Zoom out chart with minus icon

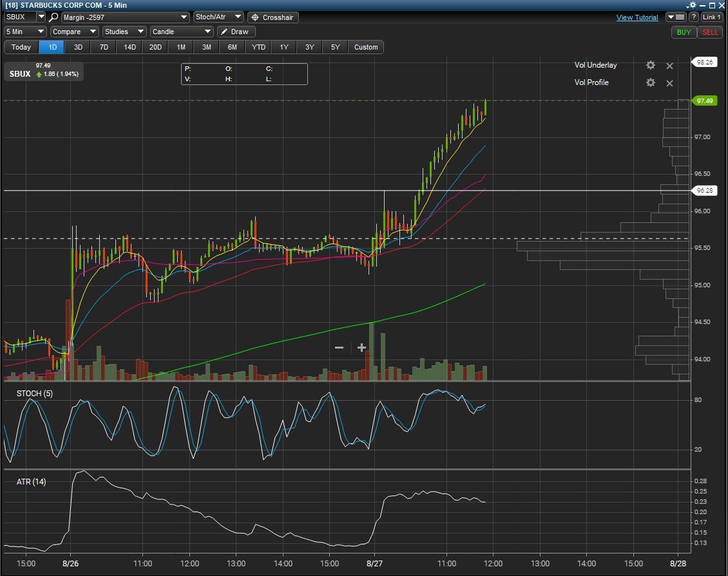click(x=339, y=348)
